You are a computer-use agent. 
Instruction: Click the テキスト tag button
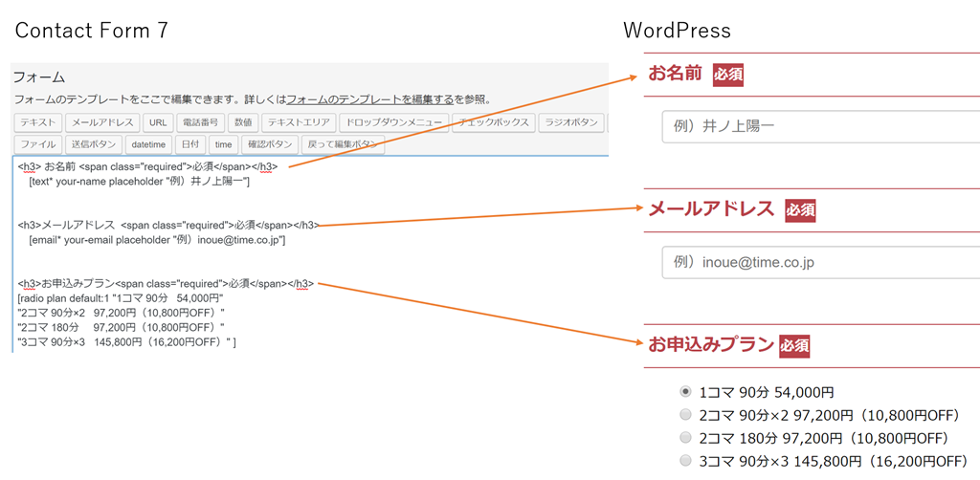[x=38, y=122]
